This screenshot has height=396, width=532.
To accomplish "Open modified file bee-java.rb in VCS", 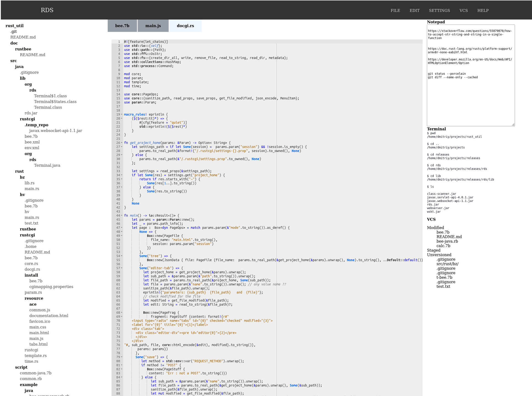I will point(447,241).
